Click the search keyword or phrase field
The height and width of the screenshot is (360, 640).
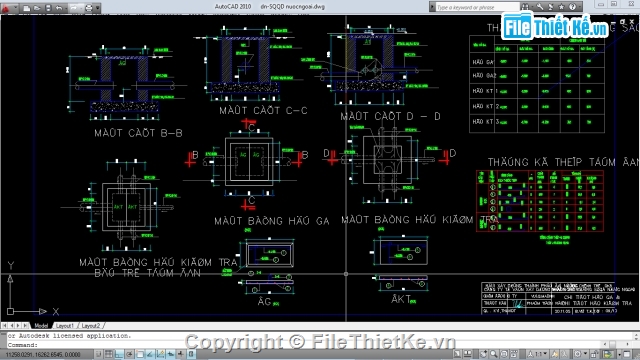(477, 7)
